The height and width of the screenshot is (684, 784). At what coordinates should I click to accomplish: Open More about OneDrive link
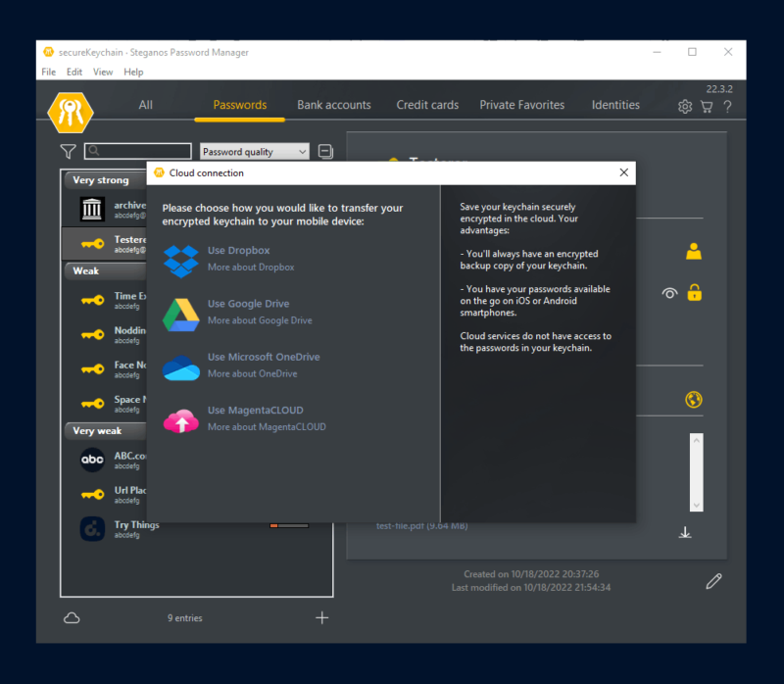(253, 374)
